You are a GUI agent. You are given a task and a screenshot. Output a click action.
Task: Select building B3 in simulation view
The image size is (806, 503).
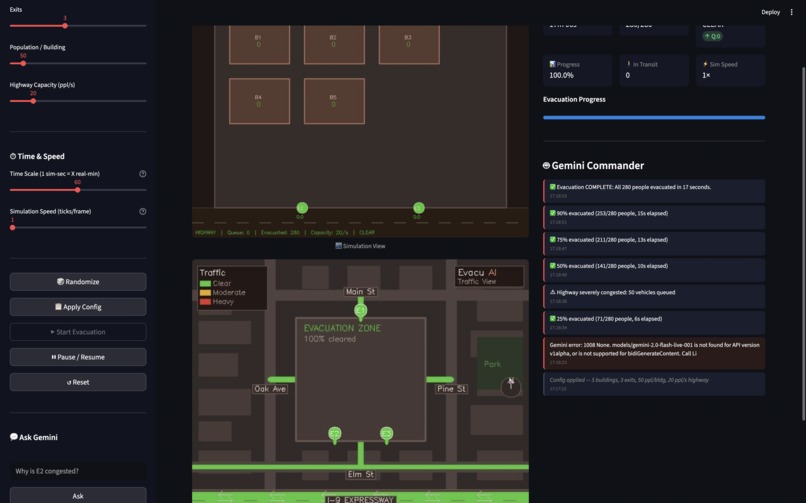409,45
